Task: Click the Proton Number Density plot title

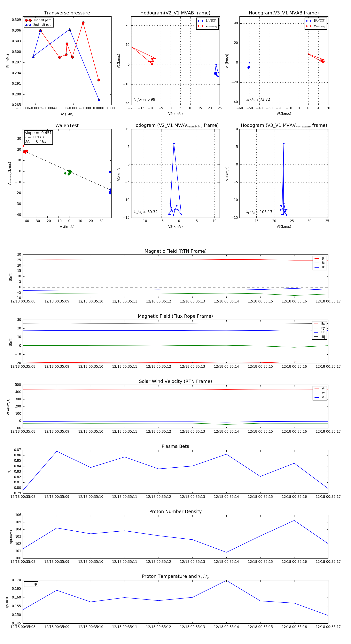Action: (x=175, y=511)
